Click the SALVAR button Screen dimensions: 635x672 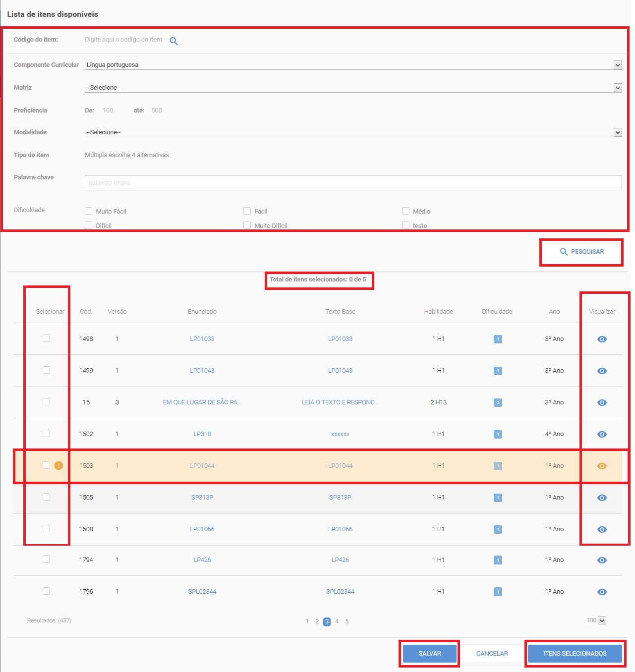point(430,654)
